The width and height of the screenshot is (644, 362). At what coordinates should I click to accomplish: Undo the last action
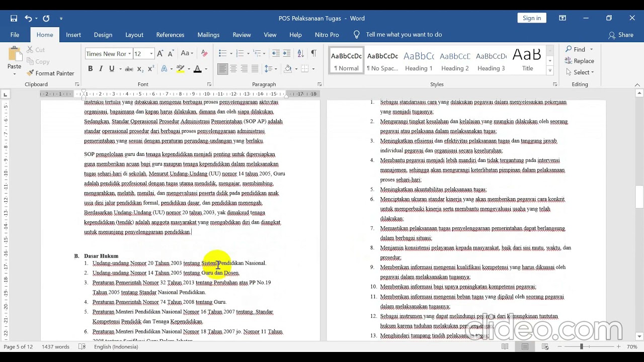coord(28,18)
